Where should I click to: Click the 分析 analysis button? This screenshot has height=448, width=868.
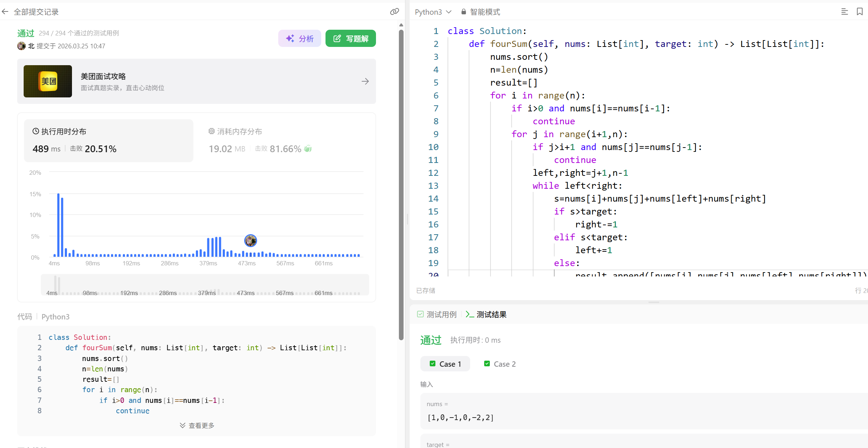tap(300, 38)
